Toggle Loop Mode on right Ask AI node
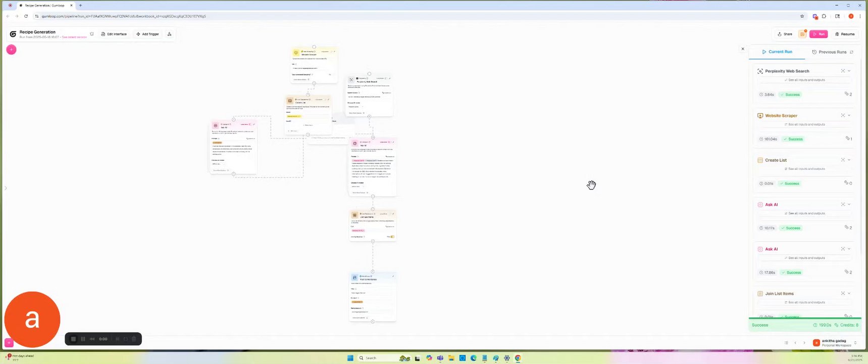This screenshot has width=868, height=364. tap(389, 142)
